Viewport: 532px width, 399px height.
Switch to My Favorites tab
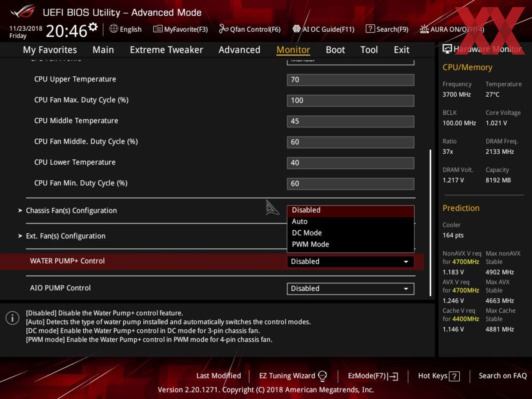(x=50, y=50)
